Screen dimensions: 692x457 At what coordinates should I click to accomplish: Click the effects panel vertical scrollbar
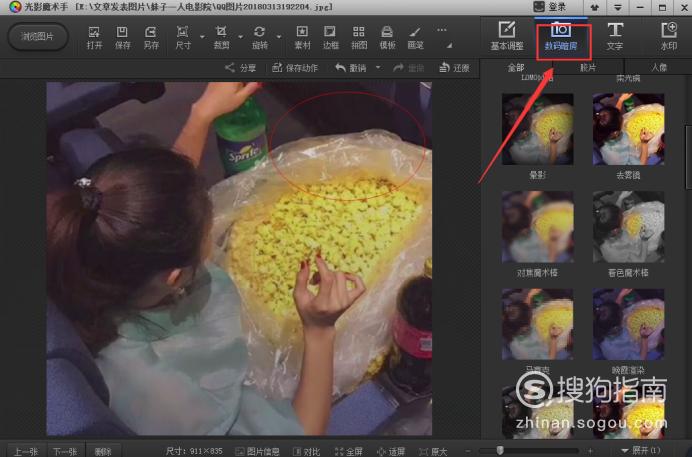[x=688, y=157]
